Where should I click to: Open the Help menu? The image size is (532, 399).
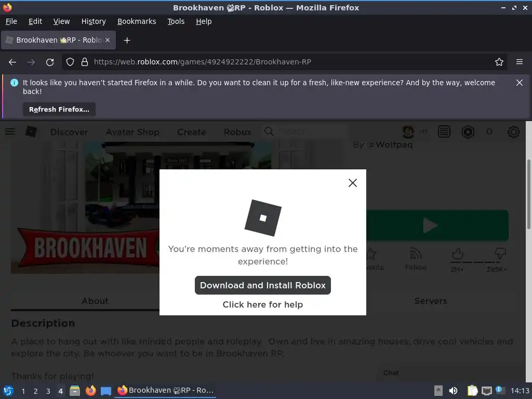[x=204, y=21]
